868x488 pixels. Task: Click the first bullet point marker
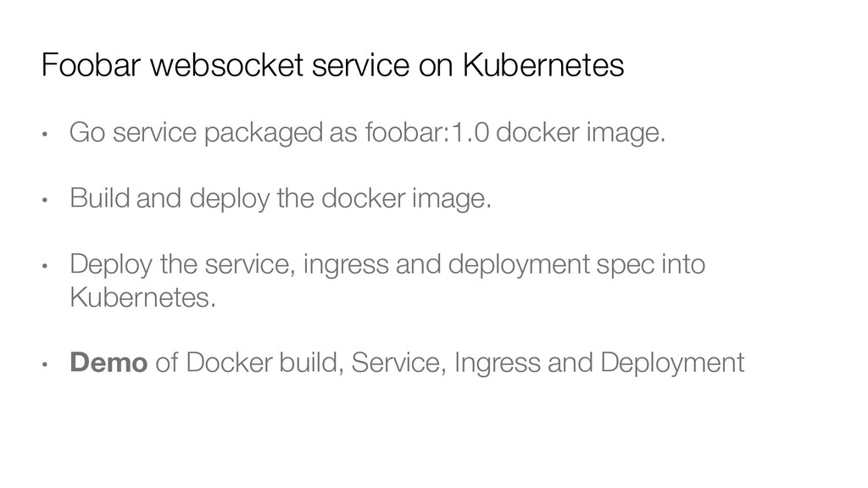(x=46, y=134)
